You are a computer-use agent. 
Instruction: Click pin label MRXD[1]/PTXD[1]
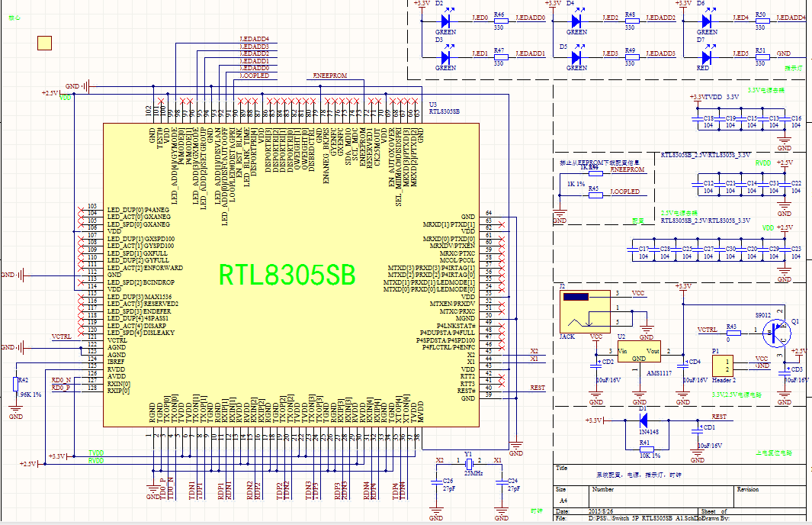(449, 224)
